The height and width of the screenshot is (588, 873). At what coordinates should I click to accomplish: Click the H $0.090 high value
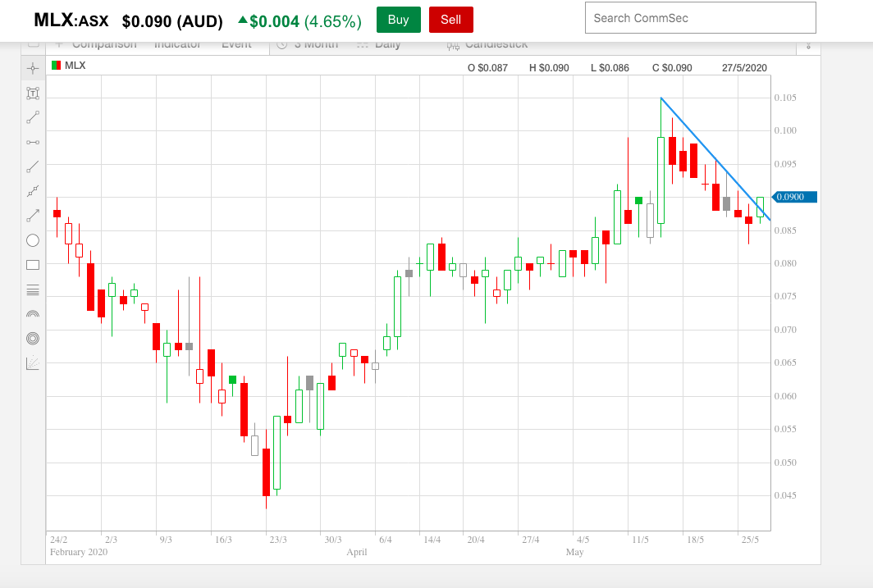pyautogui.click(x=549, y=68)
